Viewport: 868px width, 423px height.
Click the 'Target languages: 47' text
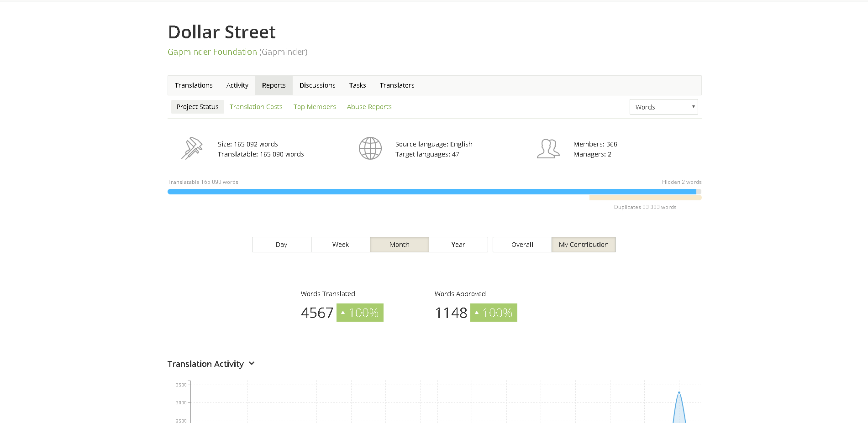[x=427, y=154]
